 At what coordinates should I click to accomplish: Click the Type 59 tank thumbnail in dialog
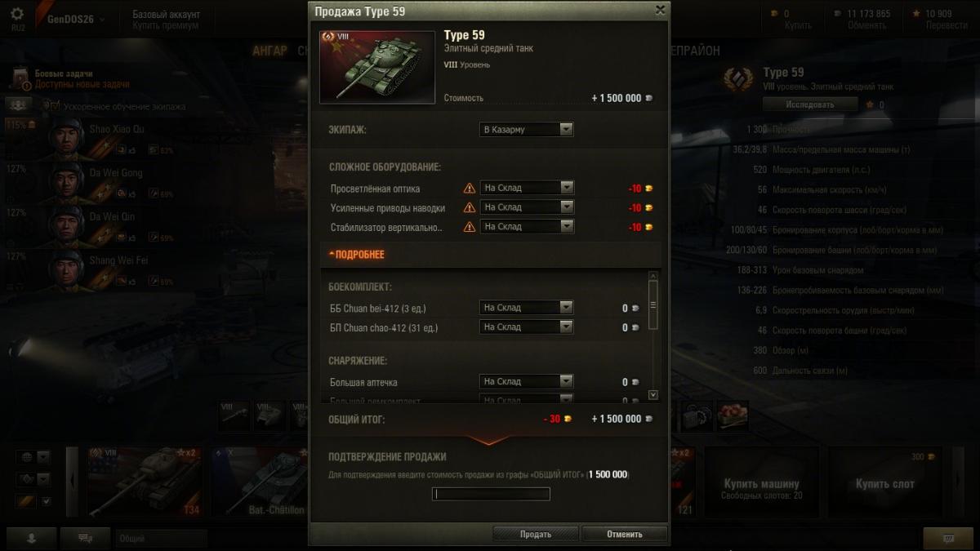[x=377, y=67]
